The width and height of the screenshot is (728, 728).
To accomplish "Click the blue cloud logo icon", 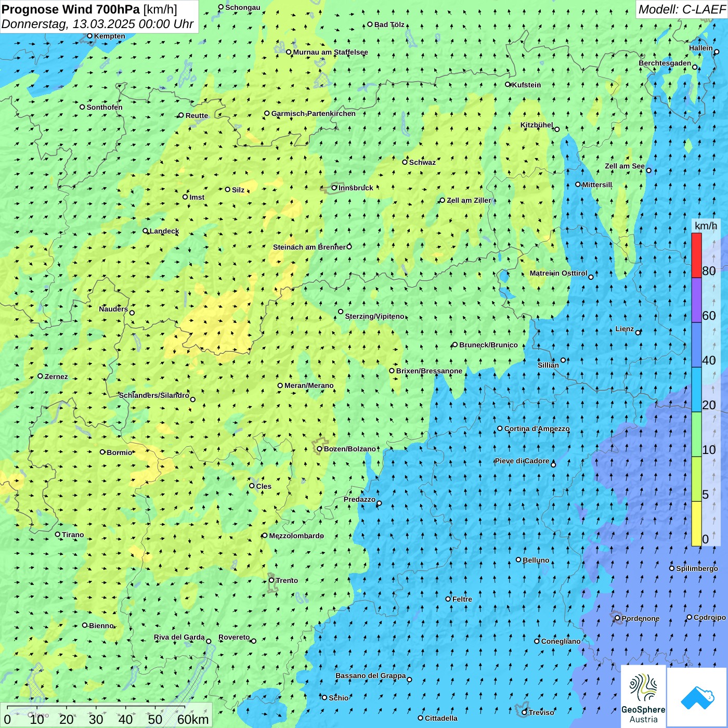I will tap(697, 697).
